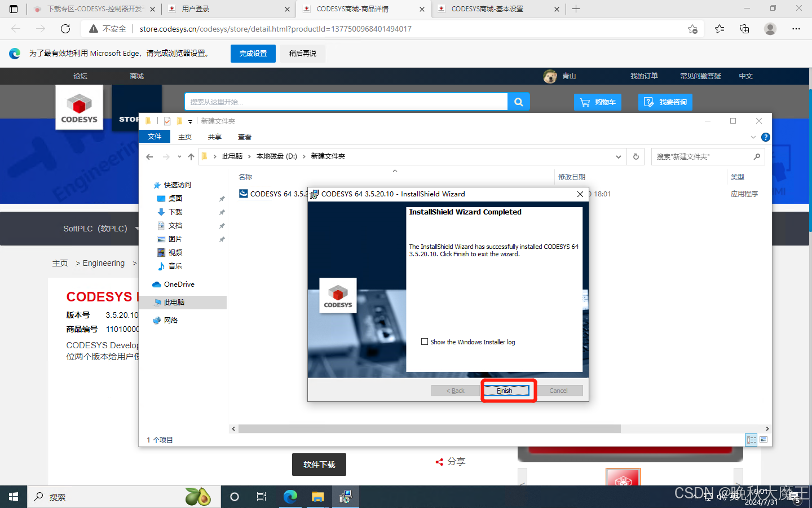Viewport: 812px width, 508px height.
Task: Go back using File Explorer back arrow
Action: coord(149,156)
